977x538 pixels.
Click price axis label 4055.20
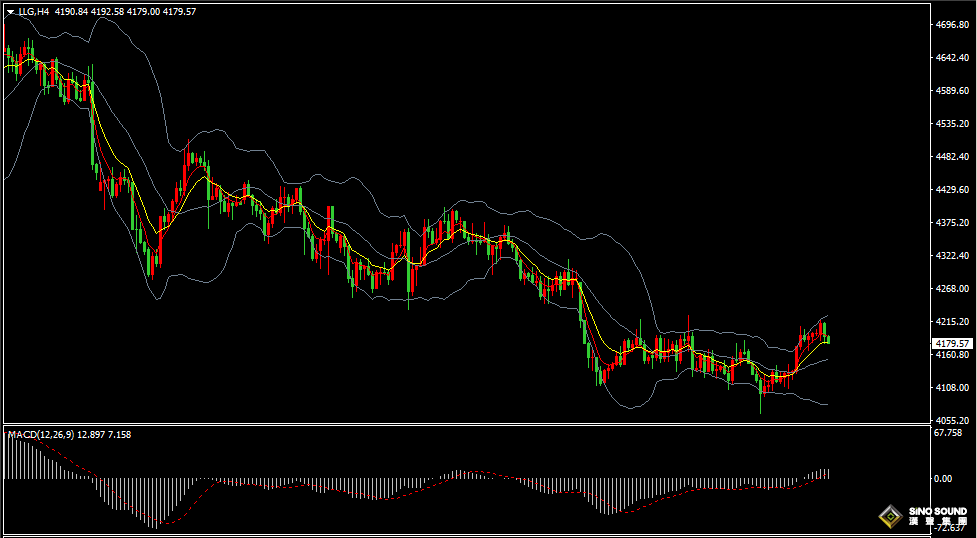pyautogui.click(x=952, y=420)
